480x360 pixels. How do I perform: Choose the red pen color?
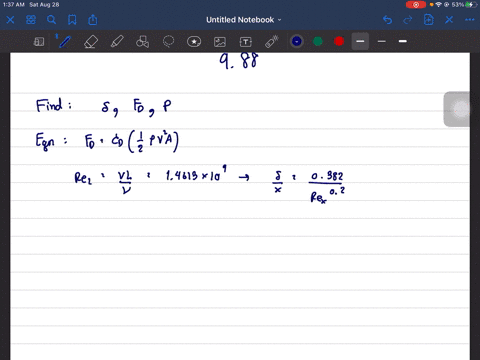coord(339,41)
